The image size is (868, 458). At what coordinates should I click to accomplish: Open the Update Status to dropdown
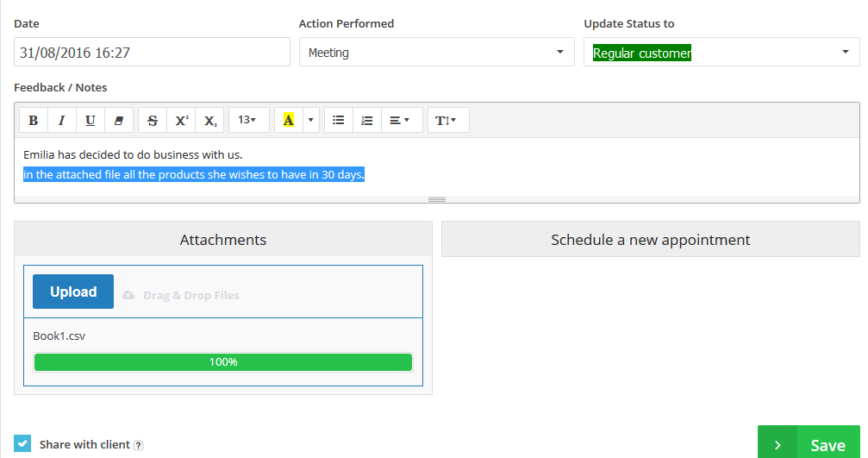[x=721, y=52]
